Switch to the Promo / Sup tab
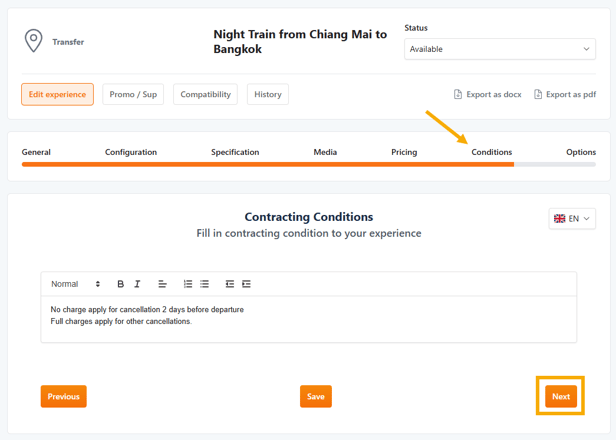The image size is (616, 440). (x=133, y=95)
